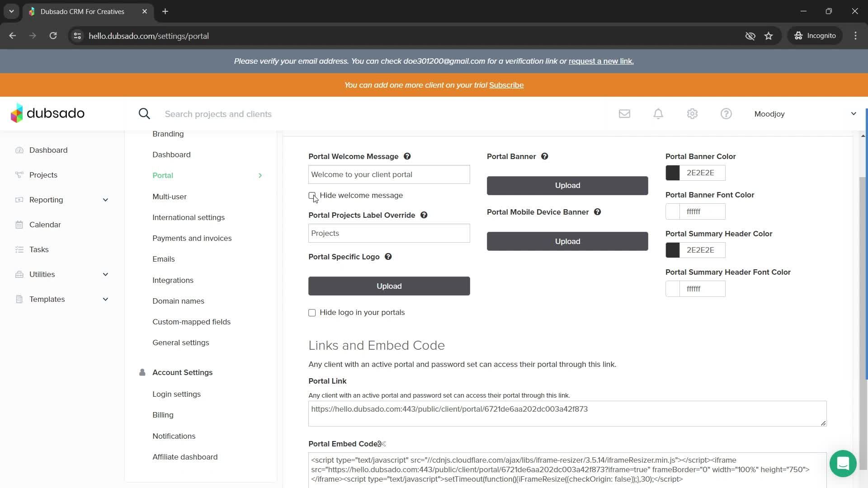
Task: Upload a Portal Specific Logo
Action: 389,286
